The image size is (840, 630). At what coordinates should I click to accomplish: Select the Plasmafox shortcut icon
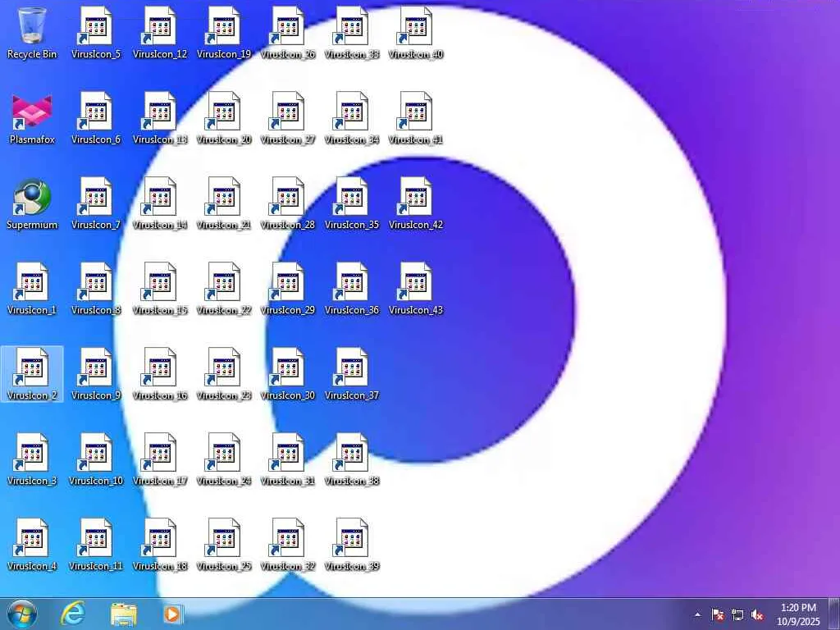32,118
